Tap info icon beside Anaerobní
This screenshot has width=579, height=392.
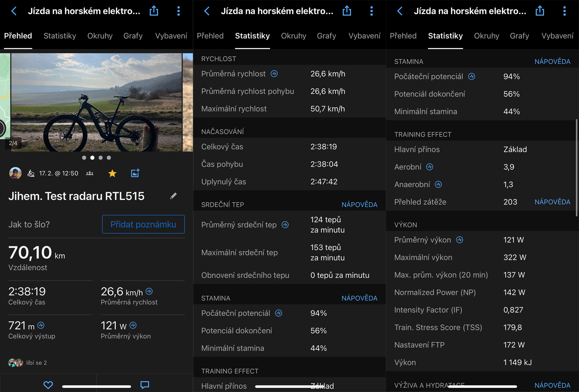(x=438, y=185)
